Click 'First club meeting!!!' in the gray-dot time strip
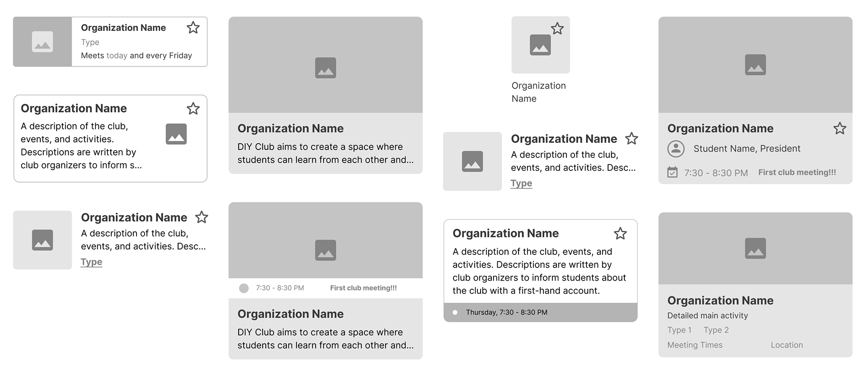The width and height of the screenshot is (868, 371). pyautogui.click(x=363, y=288)
